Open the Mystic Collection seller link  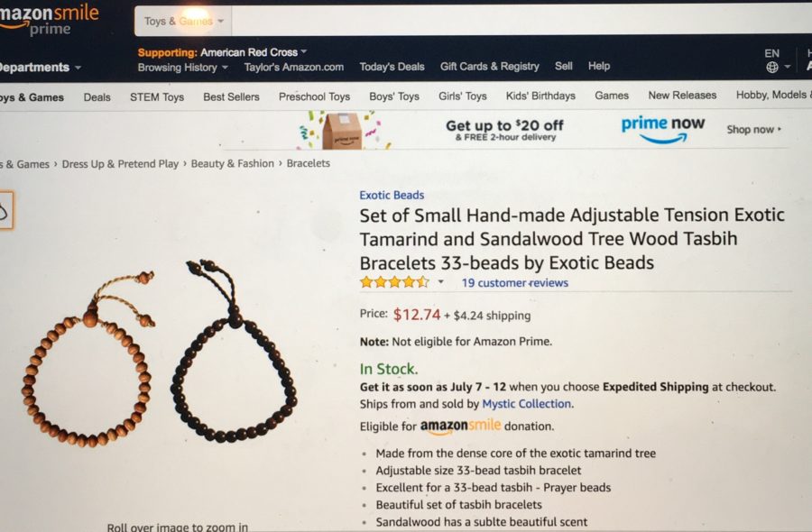[527, 404]
